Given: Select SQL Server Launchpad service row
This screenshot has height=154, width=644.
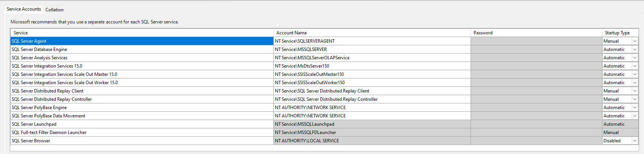Looking at the screenshot, I should tap(142, 124).
